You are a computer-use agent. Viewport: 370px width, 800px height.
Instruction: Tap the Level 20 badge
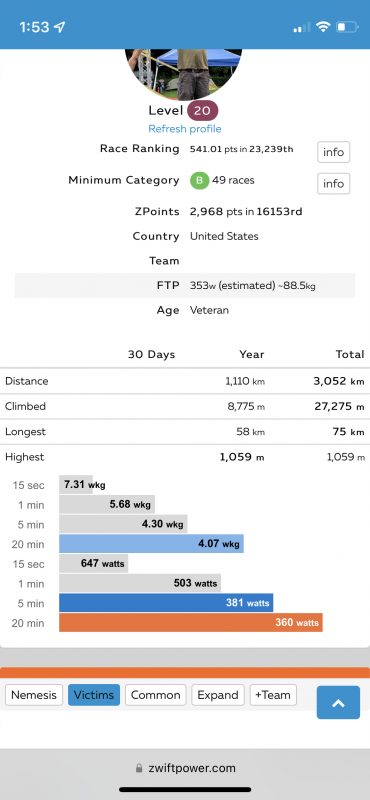pyautogui.click(x=203, y=110)
